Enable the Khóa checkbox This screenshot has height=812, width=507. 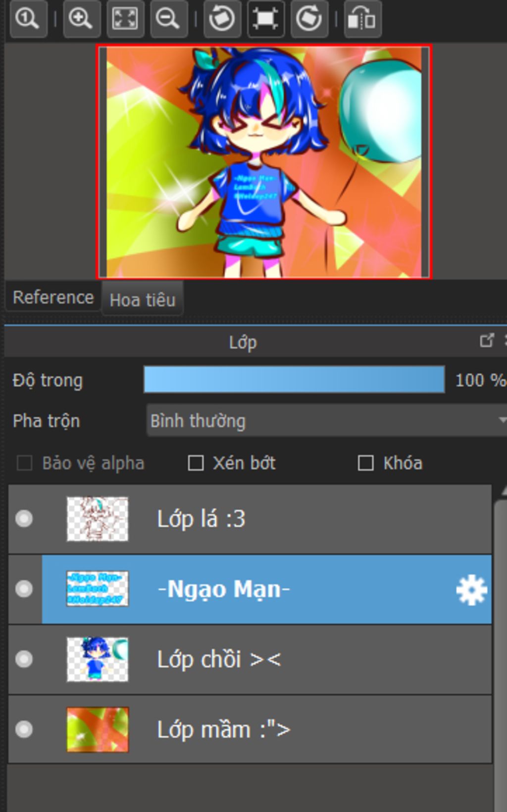(365, 463)
